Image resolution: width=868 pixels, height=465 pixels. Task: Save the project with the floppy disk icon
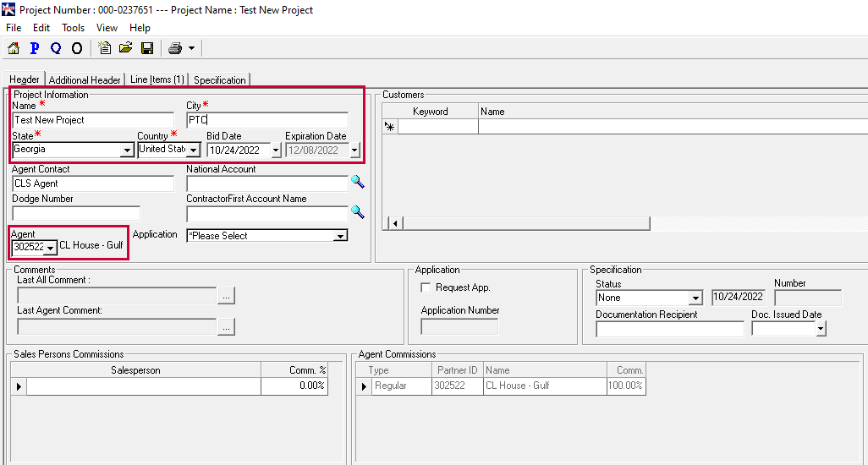pos(146,48)
